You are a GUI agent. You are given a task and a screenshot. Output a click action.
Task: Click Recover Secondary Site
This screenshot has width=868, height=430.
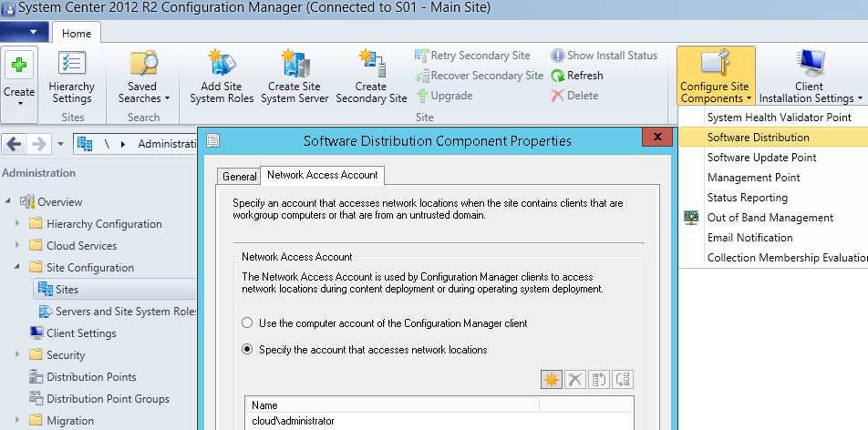[480, 76]
